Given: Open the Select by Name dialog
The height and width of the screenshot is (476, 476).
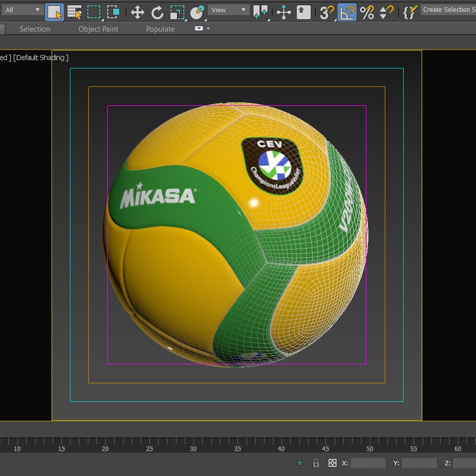Looking at the screenshot, I should pyautogui.click(x=74, y=12).
